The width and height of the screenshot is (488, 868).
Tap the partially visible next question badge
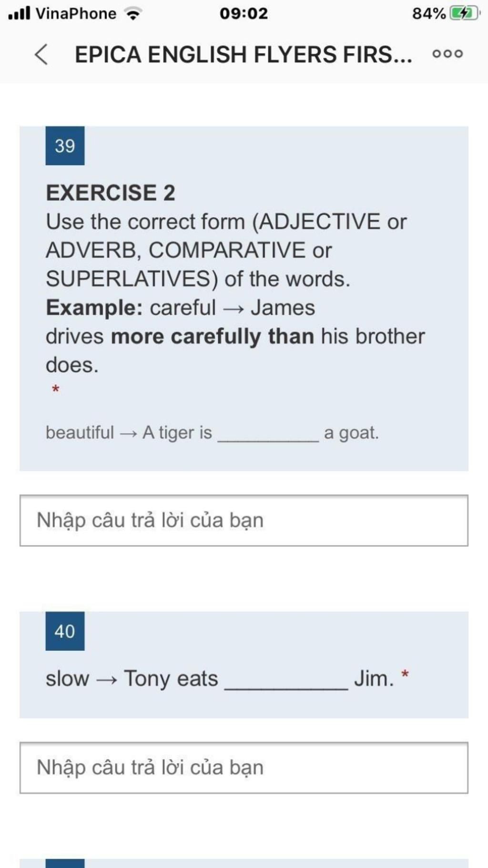pos(65,863)
